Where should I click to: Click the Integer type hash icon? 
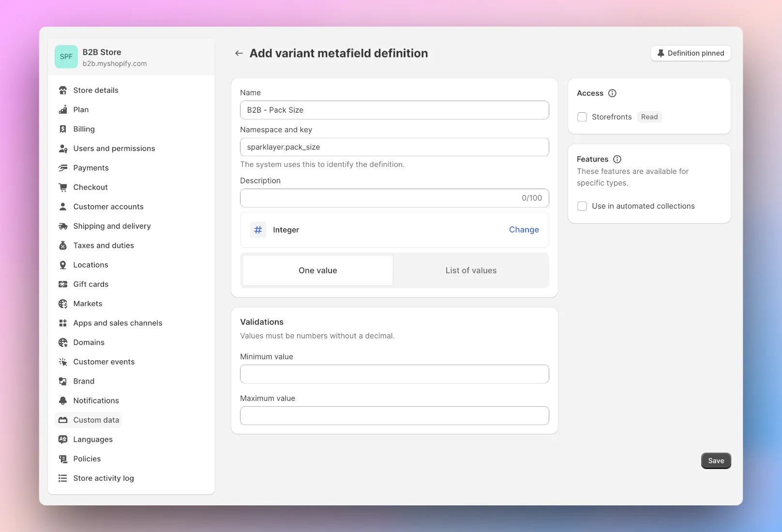pos(258,230)
